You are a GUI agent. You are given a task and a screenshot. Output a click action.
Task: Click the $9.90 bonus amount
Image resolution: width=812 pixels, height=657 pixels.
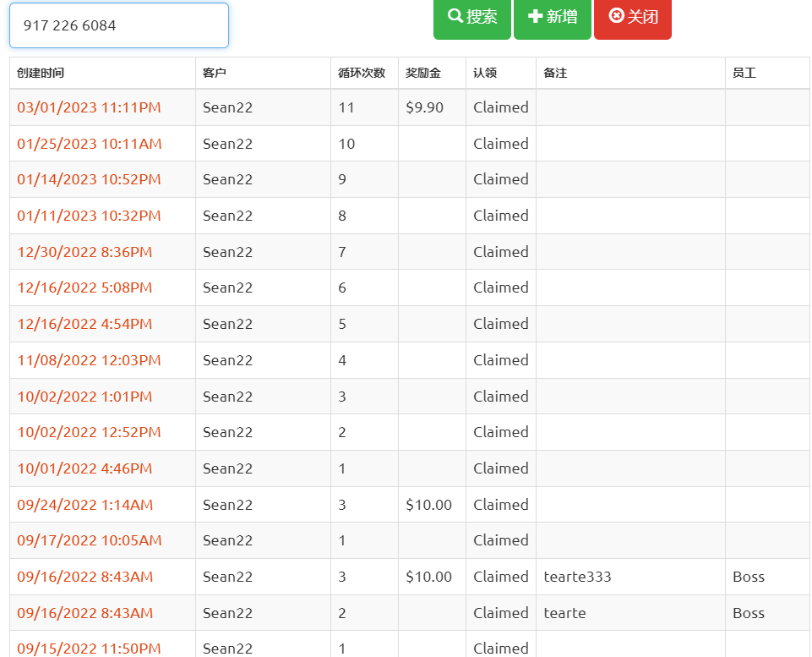425,107
